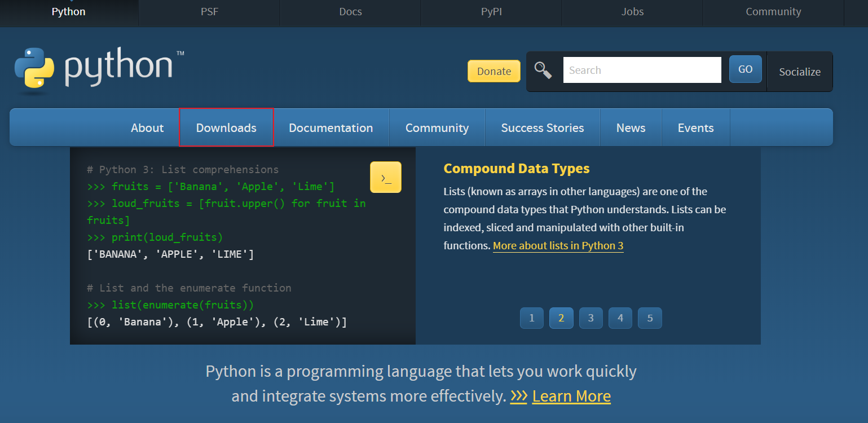Click the code line starting 'fruits = ['
The height and width of the screenshot is (423, 868).
coord(211,187)
